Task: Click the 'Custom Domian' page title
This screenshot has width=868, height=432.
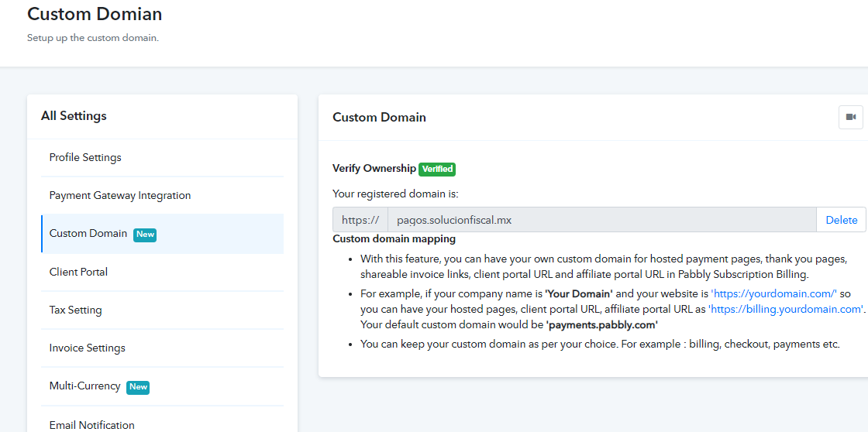Action: [95, 14]
